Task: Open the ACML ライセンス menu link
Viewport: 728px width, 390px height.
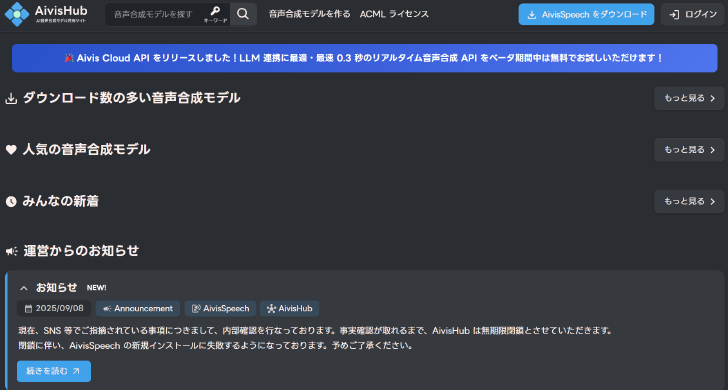Action: [x=394, y=14]
